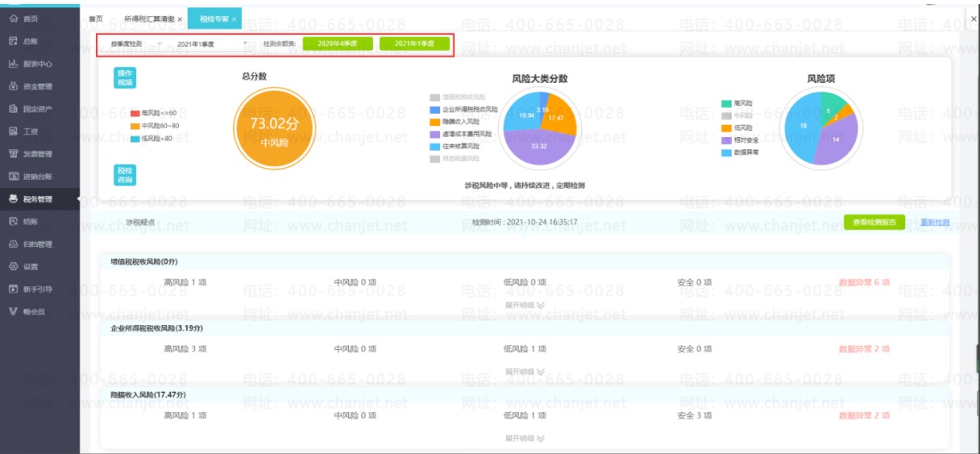Open 总账 ledger icon in sidebar
Image resolution: width=980 pixels, height=454 pixels.
point(14,40)
